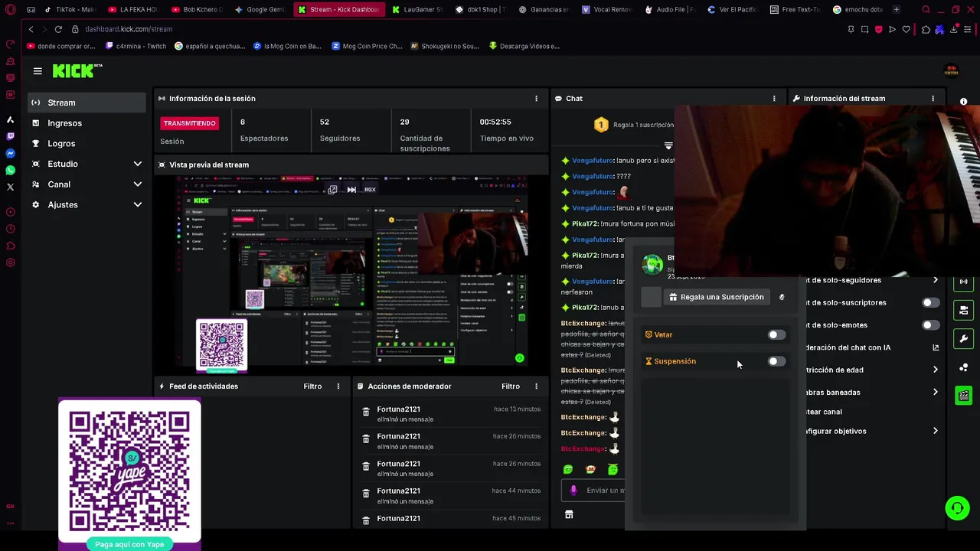The image size is (980, 551).
Task: Open X (Twitter) in the Opera sidebar
Action: [x=10, y=187]
